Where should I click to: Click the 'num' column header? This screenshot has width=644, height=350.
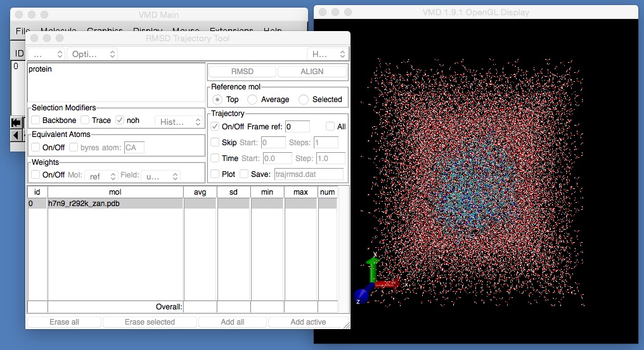point(327,192)
